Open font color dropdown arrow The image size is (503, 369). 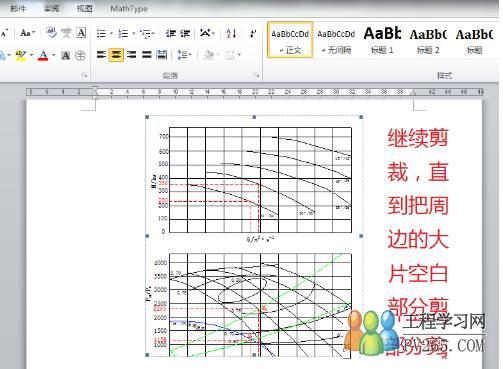click(53, 55)
